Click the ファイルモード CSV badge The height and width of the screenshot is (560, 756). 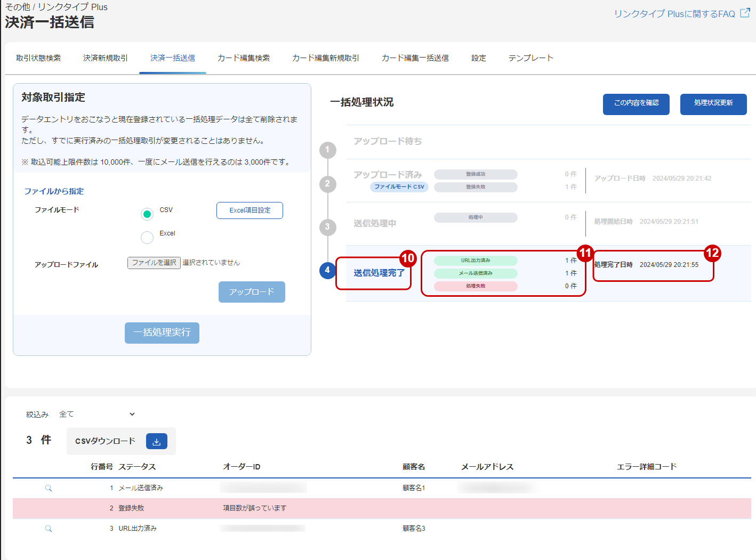[399, 187]
